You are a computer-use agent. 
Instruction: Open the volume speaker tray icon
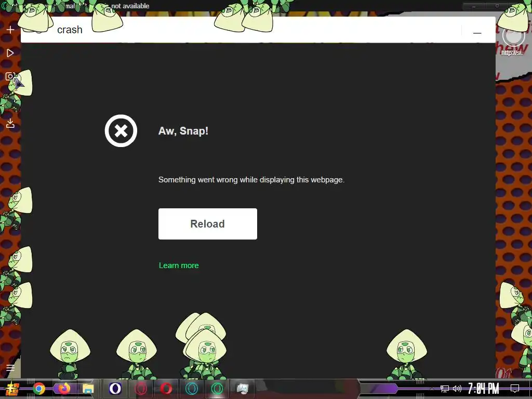[457, 389]
